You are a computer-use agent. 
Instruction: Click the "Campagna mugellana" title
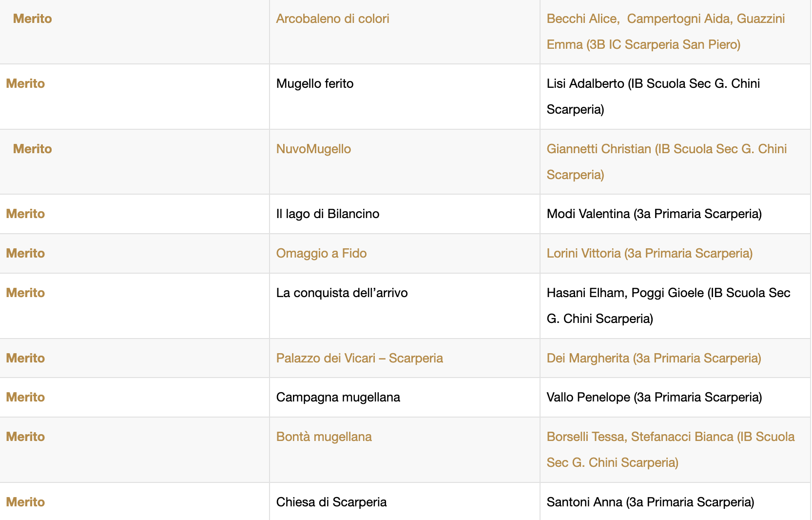click(x=338, y=398)
